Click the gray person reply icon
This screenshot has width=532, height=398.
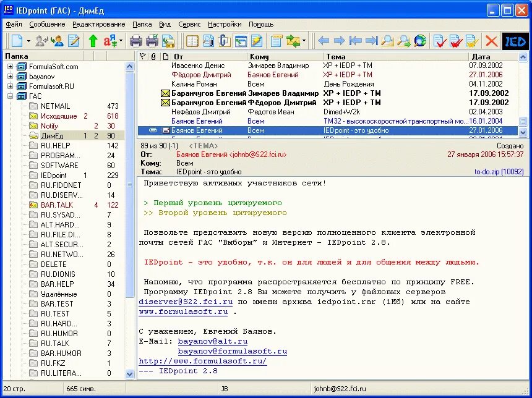click(x=42, y=41)
